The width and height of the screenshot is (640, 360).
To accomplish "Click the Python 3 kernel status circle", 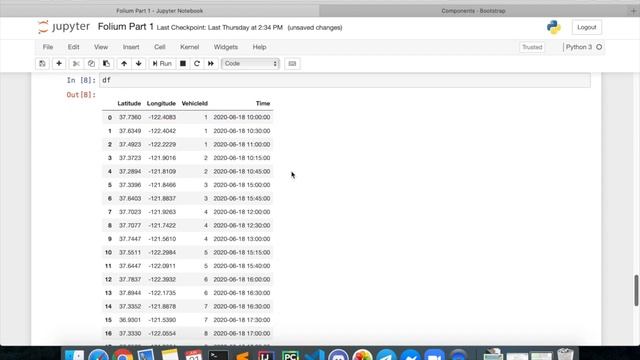I will pos(599,47).
